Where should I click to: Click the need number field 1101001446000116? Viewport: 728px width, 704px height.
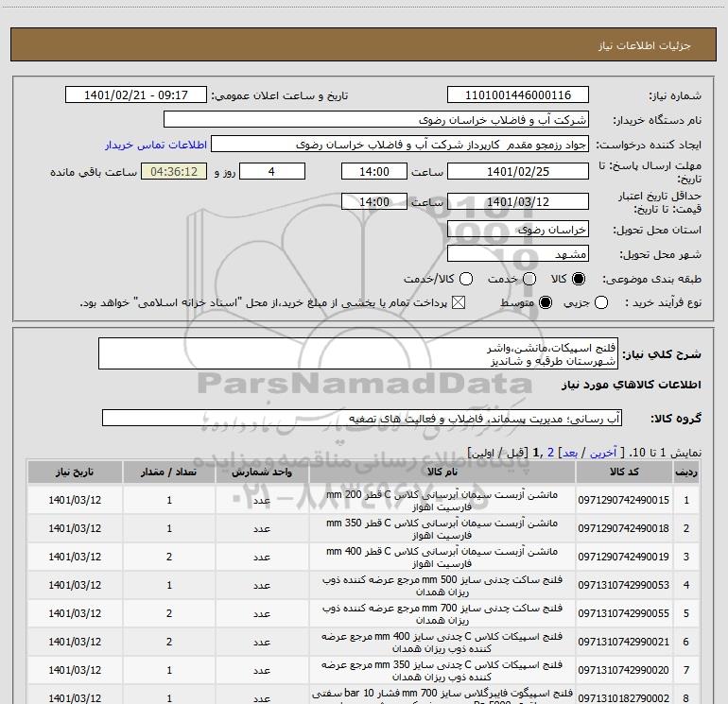[518, 94]
